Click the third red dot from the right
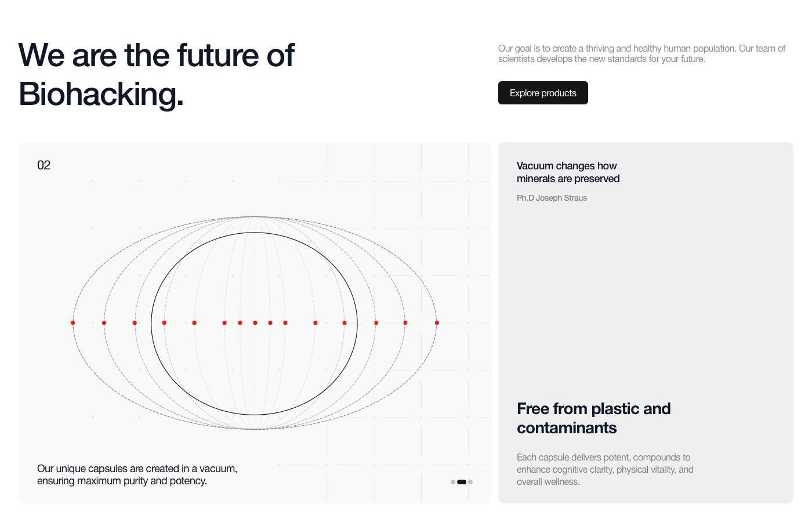The height and width of the screenshot is (522, 812). (x=376, y=322)
